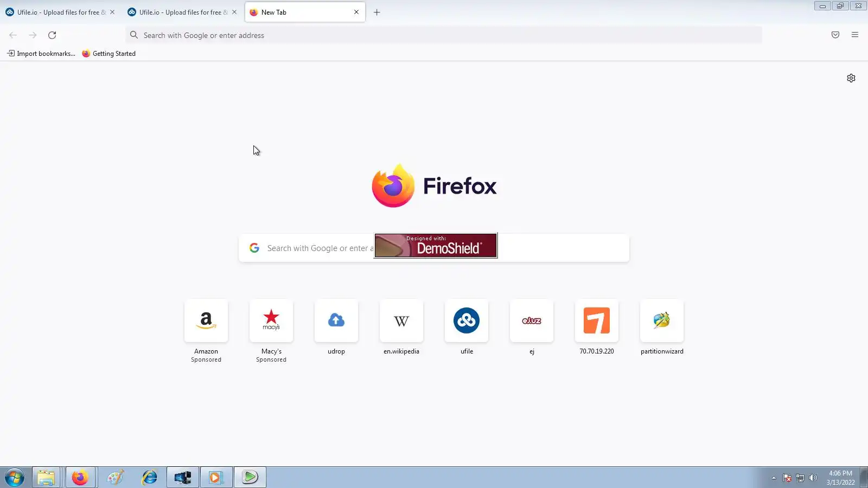Click the address bar search magnifier icon

click(x=134, y=35)
